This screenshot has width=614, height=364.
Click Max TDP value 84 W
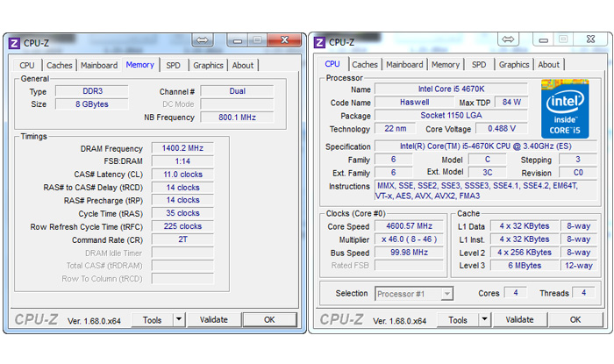pyautogui.click(x=511, y=102)
